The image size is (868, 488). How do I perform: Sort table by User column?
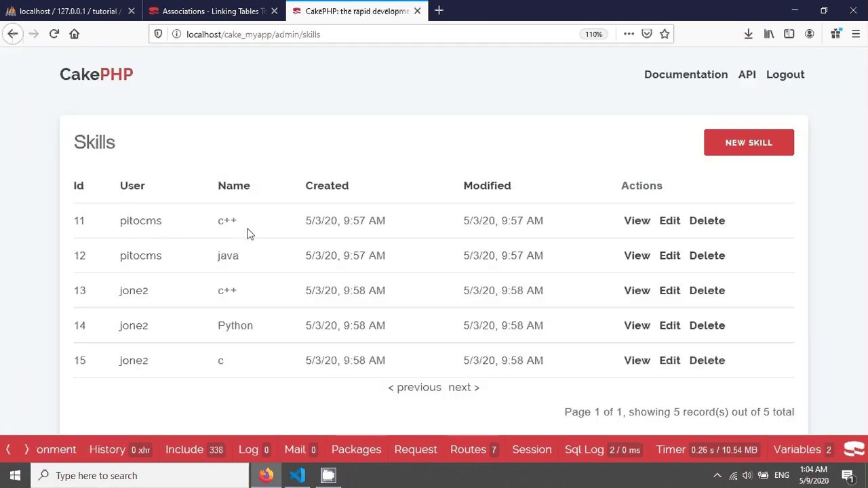coord(132,186)
